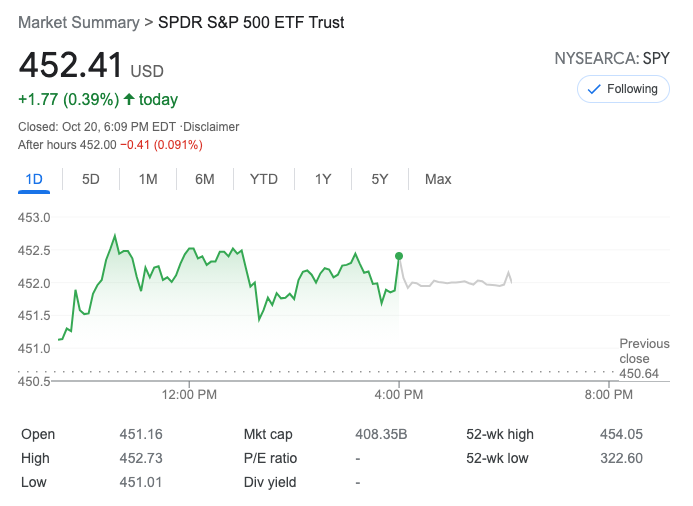
Task: Switch to the 5D tab
Action: point(91,179)
